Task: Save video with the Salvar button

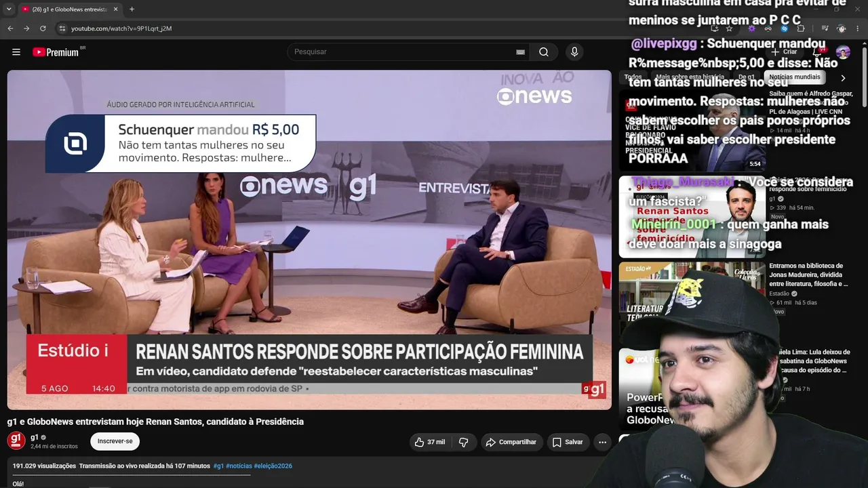Action: [x=568, y=442]
